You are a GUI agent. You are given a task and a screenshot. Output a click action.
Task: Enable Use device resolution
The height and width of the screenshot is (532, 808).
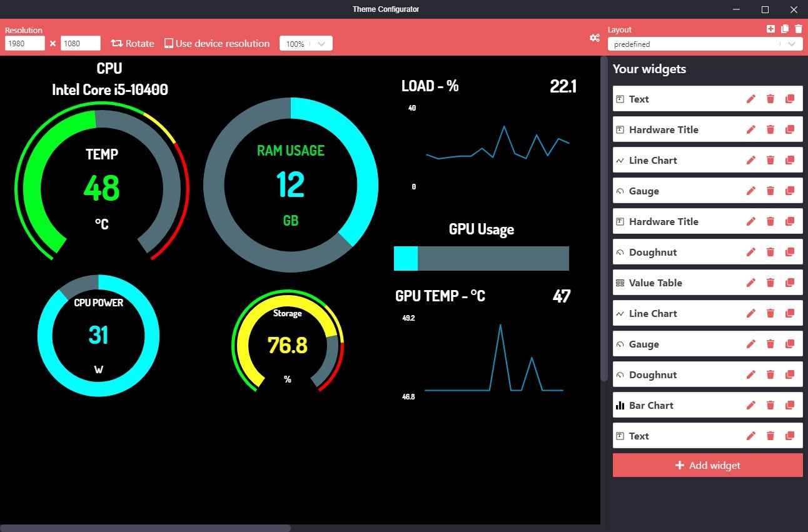216,43
